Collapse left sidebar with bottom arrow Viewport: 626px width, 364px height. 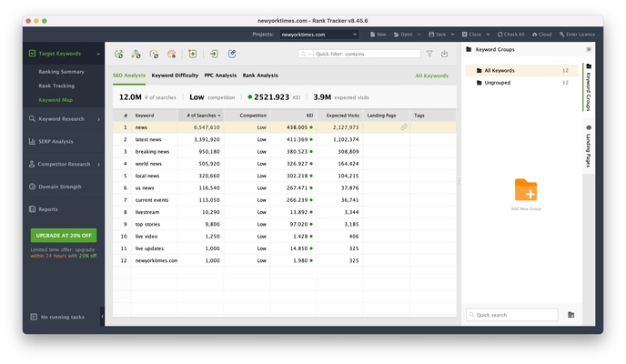[x=102, y=317]
